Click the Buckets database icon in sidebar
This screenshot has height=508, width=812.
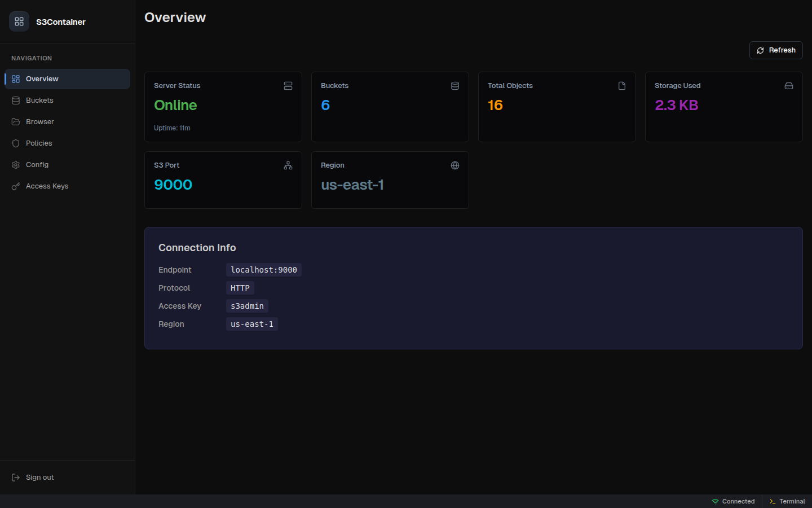16,100
